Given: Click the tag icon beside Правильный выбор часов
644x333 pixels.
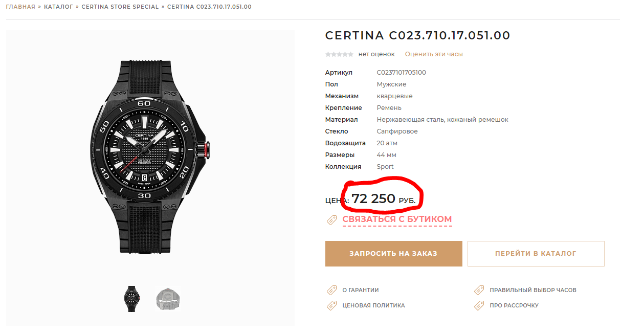Looking at the screenshot, I should [479, 290].
